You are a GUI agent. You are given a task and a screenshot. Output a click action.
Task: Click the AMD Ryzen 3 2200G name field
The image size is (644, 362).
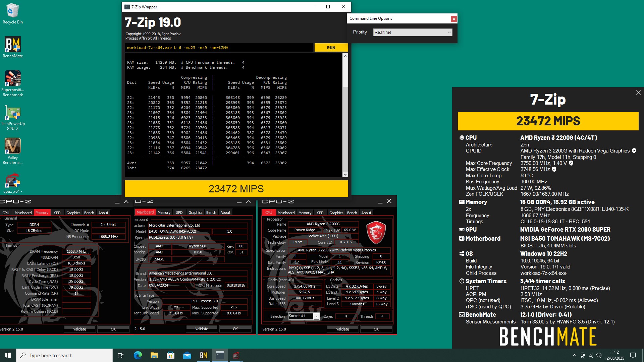coord(323,224)
